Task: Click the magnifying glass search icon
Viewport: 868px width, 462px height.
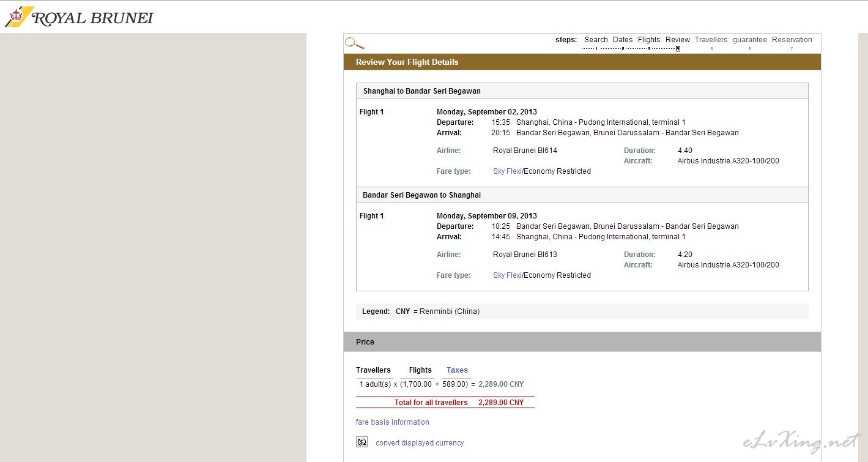Action: 355,43
